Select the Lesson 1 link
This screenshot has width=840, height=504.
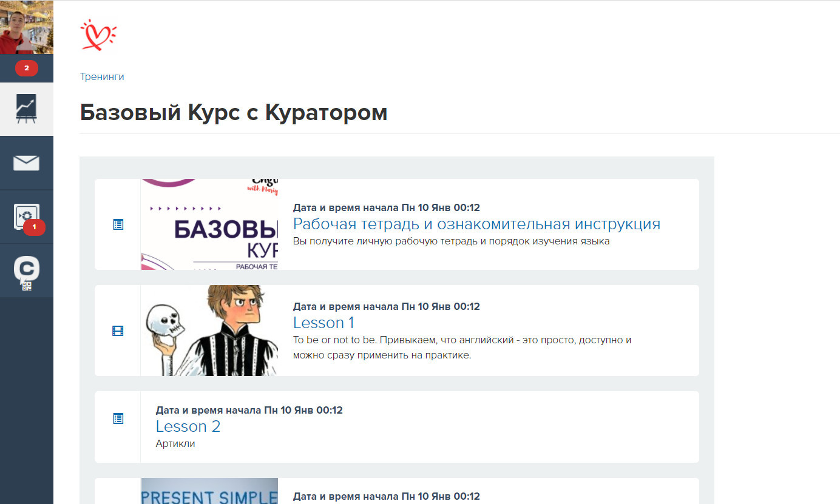coord(323,323)
